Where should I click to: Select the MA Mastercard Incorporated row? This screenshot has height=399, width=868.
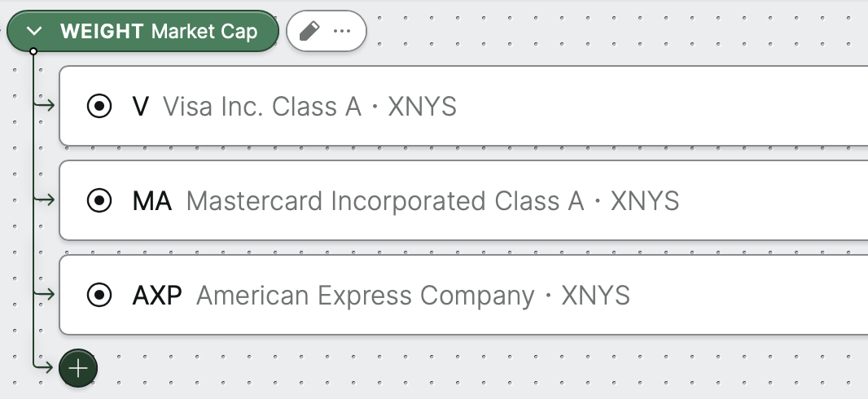463,200
